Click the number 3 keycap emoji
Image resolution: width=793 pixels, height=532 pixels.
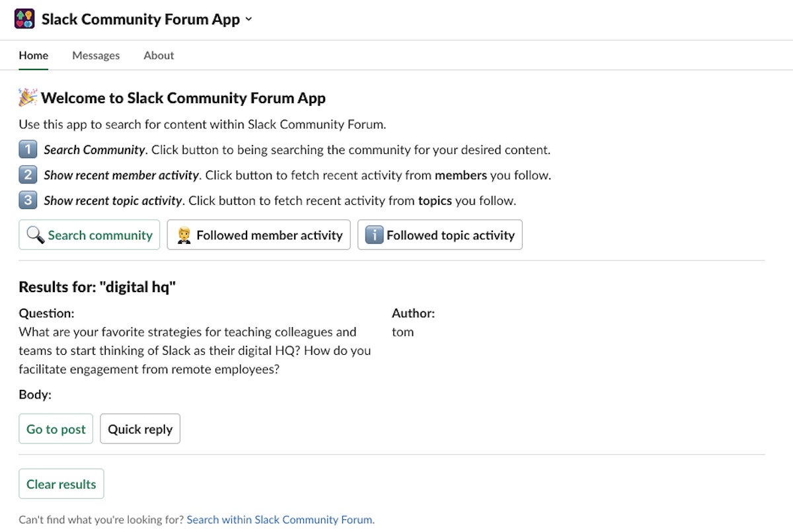(28, 200)
